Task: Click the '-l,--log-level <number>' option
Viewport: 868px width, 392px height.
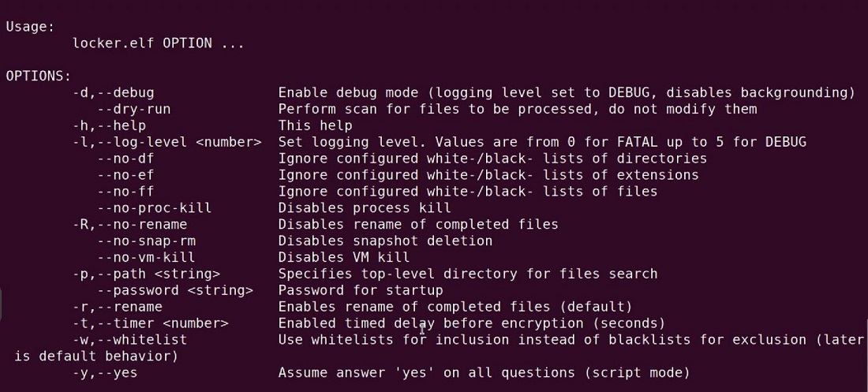Action: 166,142
